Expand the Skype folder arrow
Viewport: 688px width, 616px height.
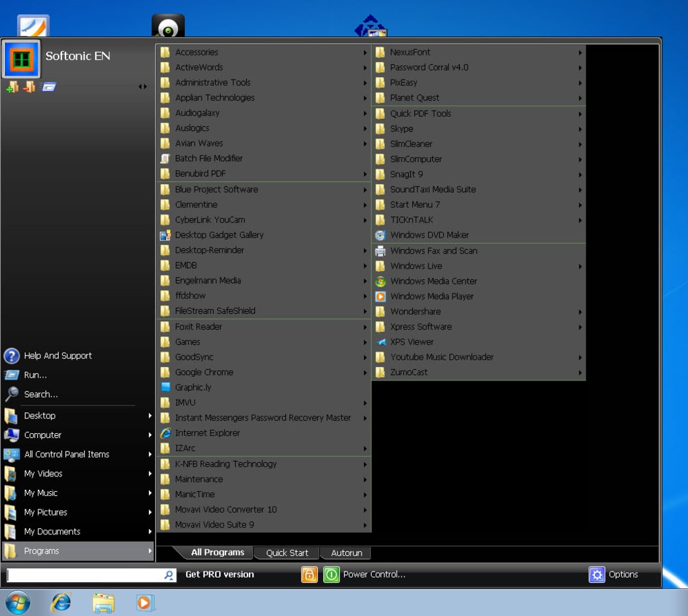pos(580,128)
